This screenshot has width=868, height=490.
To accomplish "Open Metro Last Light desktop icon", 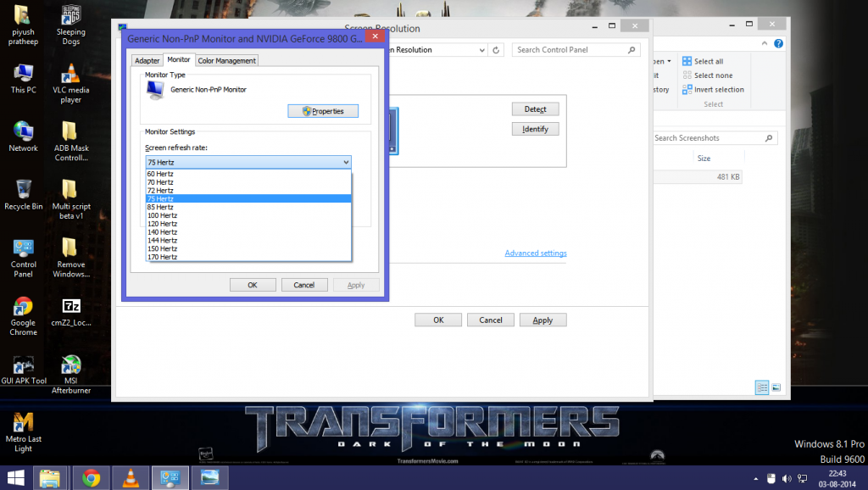I will pos(24,422).
